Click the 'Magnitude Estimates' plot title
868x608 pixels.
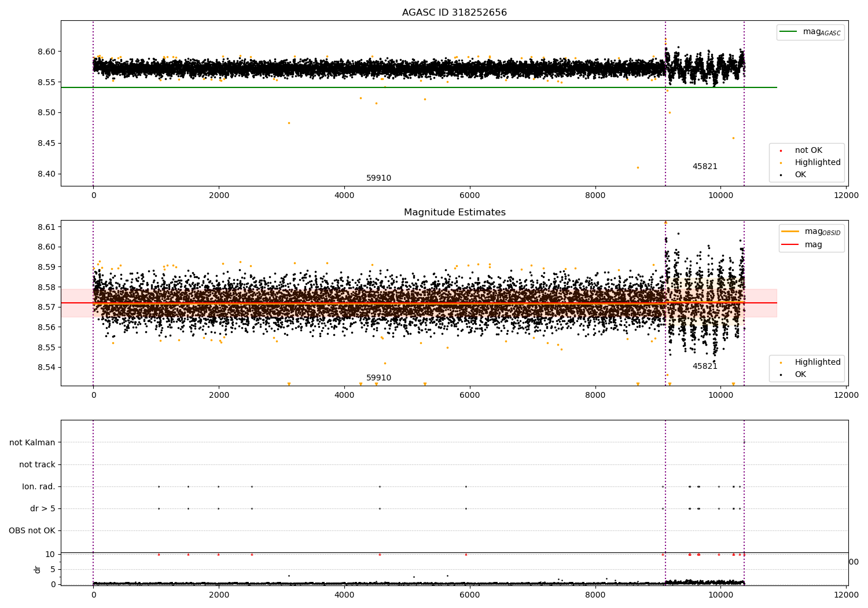coord(454,213)
